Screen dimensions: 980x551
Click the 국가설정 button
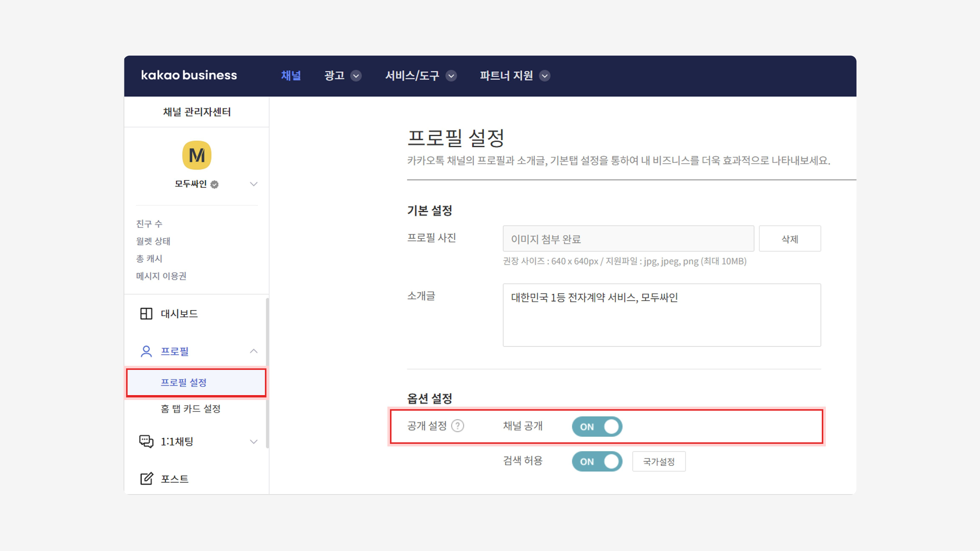(659, 462)
